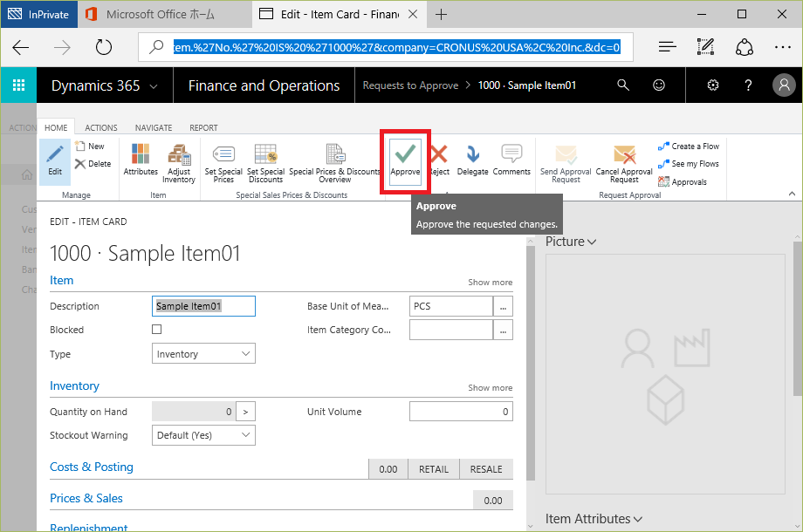Click the Unit Volume field
The image size is (803, 532).
tap(461, 412)
